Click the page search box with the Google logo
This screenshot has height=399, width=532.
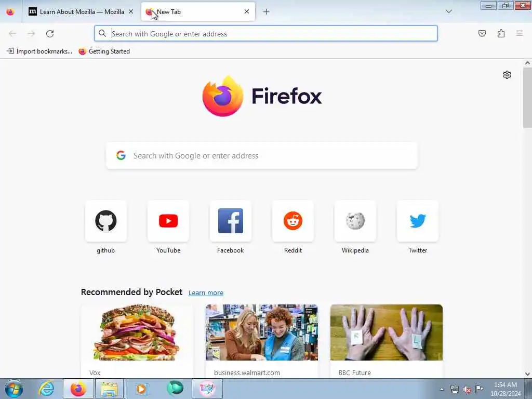(262, 156)
